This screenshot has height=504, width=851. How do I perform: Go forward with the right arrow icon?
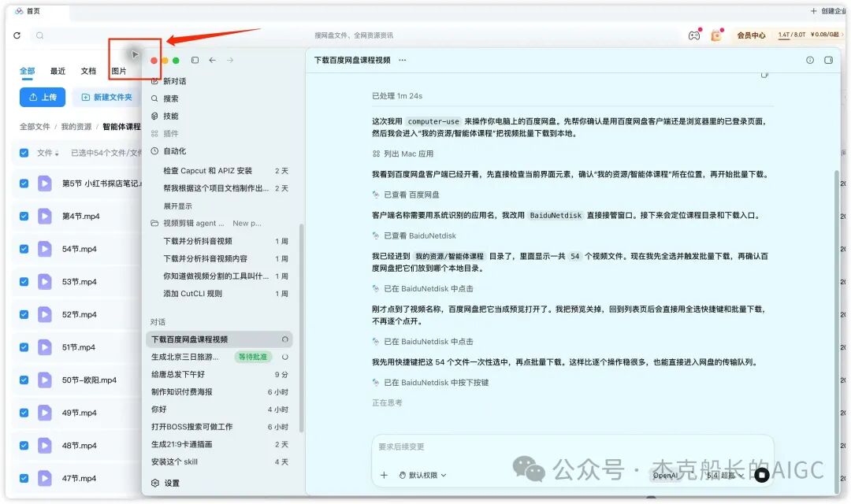pyautogui.click(x=230, y=60)
